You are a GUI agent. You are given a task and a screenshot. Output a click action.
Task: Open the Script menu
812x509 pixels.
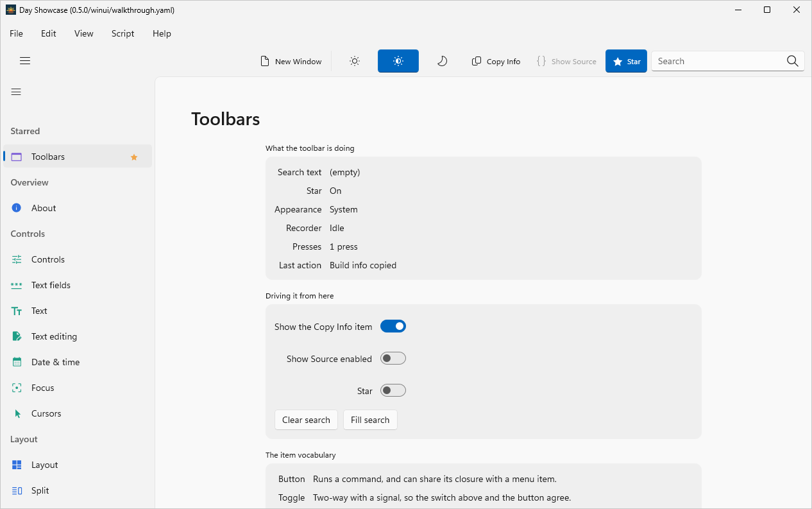tap(123, 33)
